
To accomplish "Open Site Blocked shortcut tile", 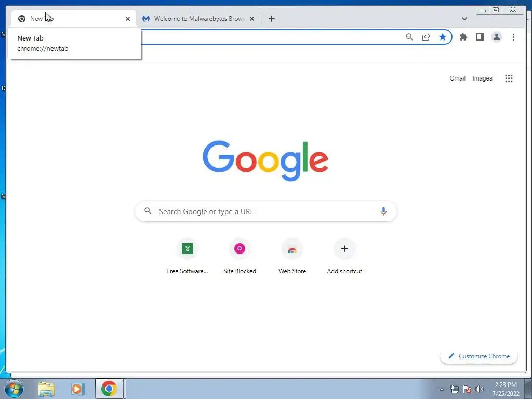I will point(240,256).
